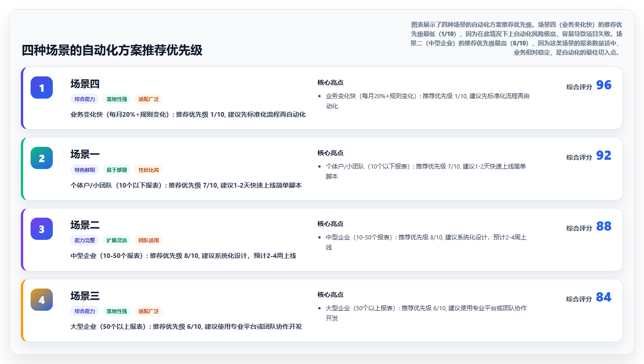Viewport: 644px width, 364px height.
Task: Choose the 扩展灵活 tag
Action: [117, 240]
